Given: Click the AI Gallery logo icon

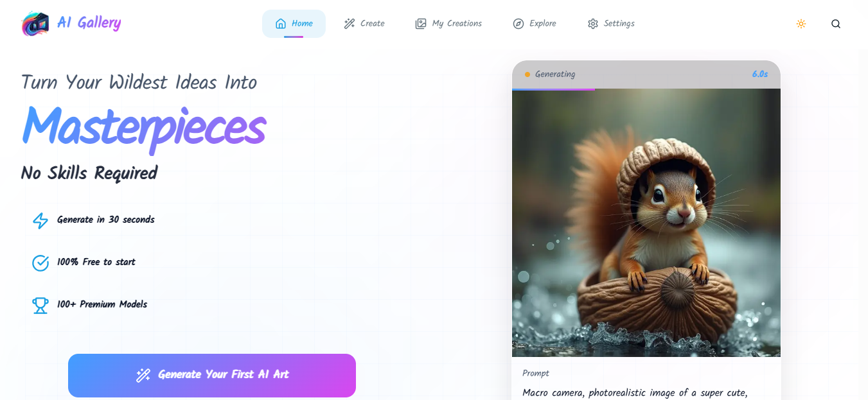Looking at the screenshot, I should (35, 24).
